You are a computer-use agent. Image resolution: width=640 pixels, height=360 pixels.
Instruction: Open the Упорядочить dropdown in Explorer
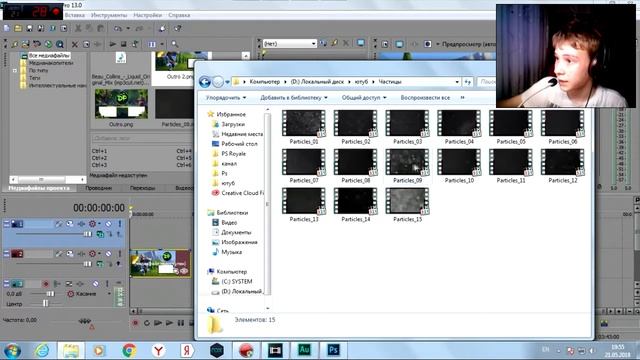[226, 98]
